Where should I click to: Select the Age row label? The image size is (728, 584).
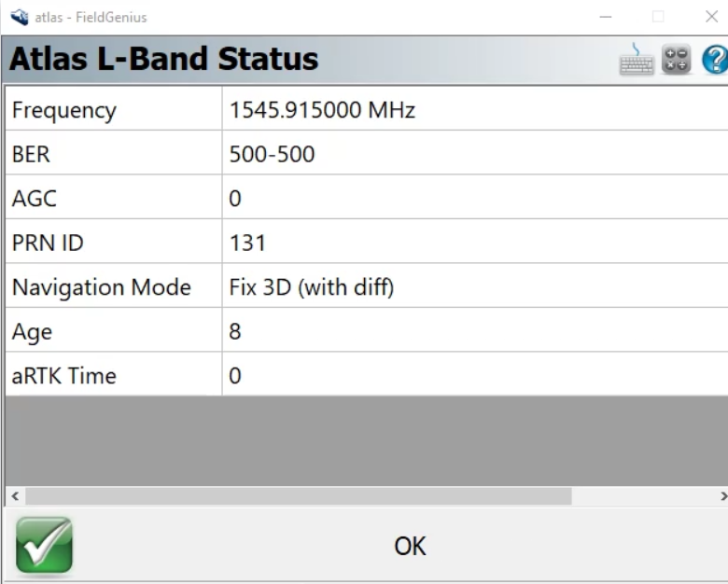(32, 331)
